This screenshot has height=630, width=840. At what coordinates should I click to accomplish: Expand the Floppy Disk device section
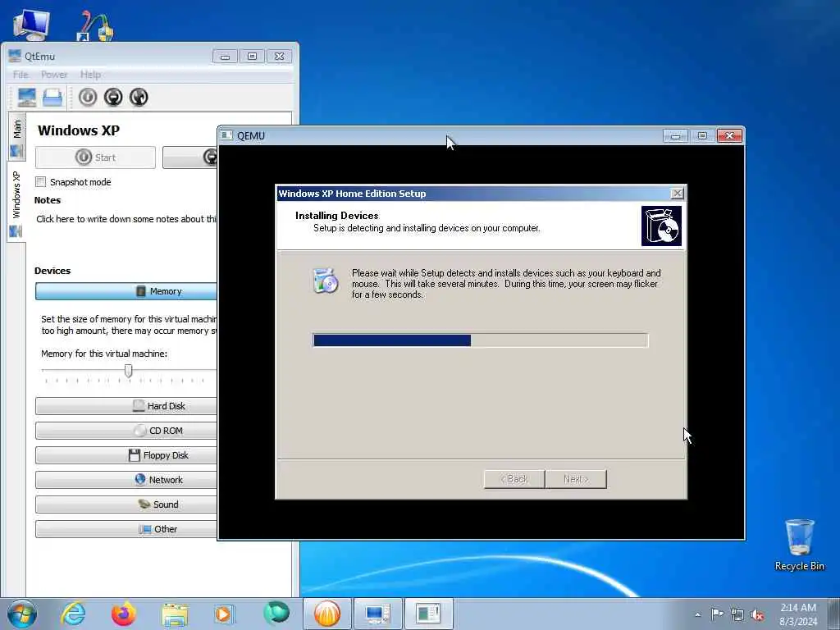click(126, 455)
